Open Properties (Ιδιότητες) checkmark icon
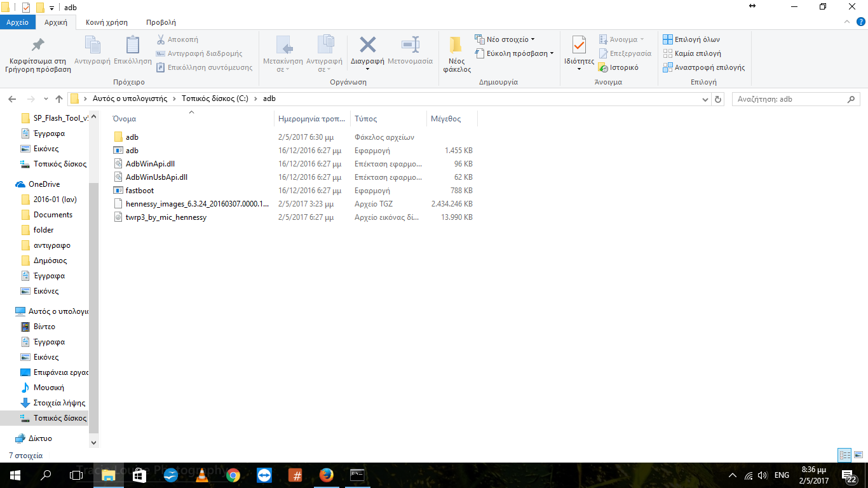This screenshot has width=868, height=488. 579,45
